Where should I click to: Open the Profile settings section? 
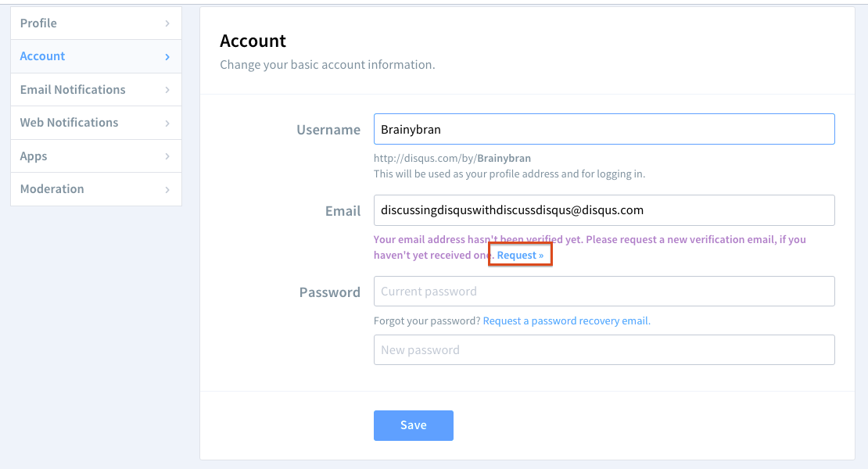[38, 23]
